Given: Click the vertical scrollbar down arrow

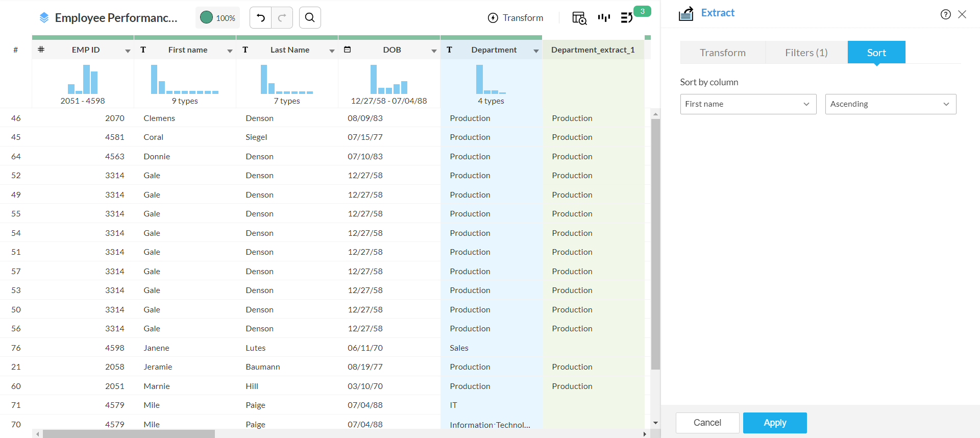Looking at the screenshot, I should [655, 423].
